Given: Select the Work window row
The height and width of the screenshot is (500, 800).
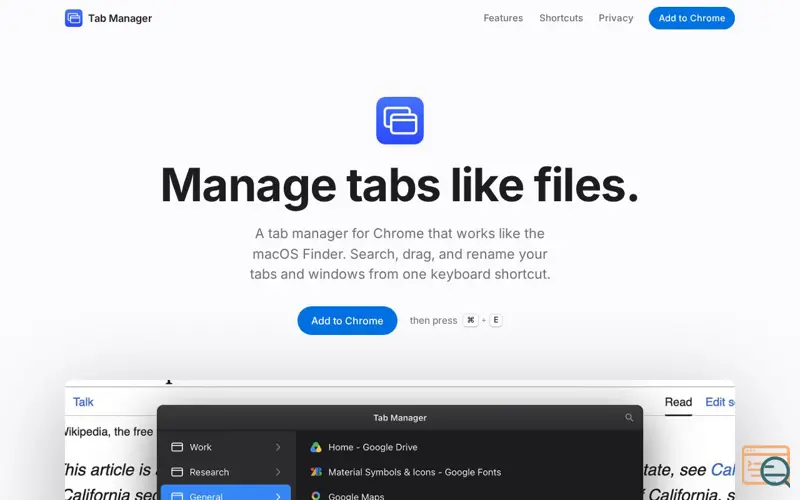Looking at the screenshot, I should coord(226,447).
